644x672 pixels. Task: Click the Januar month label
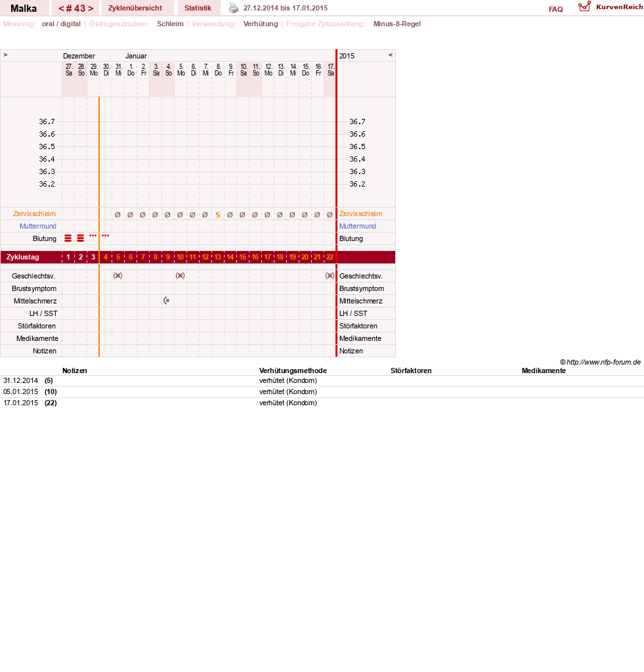(x=136, y=56)
